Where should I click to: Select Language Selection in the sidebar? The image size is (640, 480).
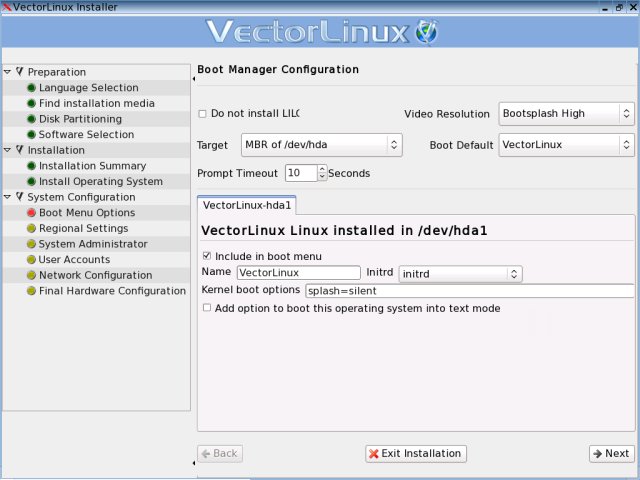coord(89,88)
